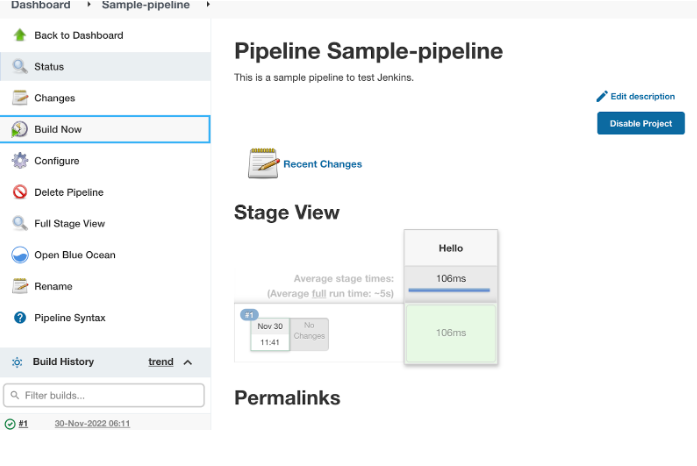Open build #1 in Build History

pyautogui.click(x=23, y=424)
